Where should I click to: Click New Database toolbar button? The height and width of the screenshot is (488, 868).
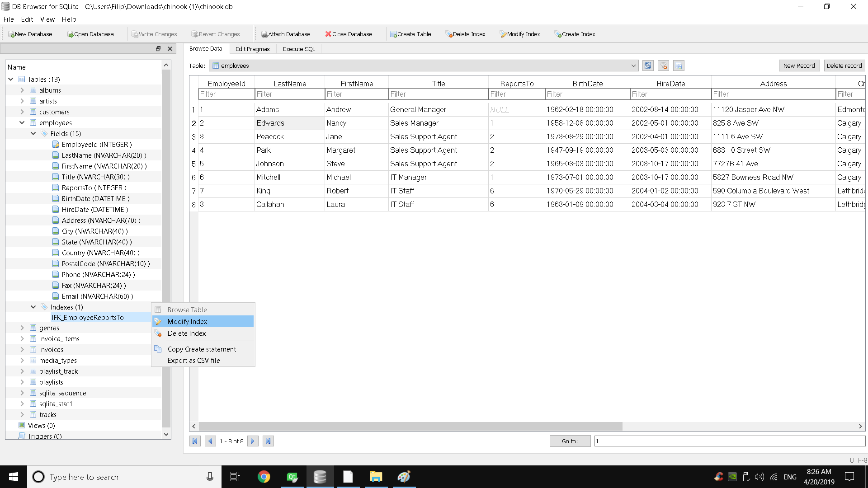(x=30, y=34)
